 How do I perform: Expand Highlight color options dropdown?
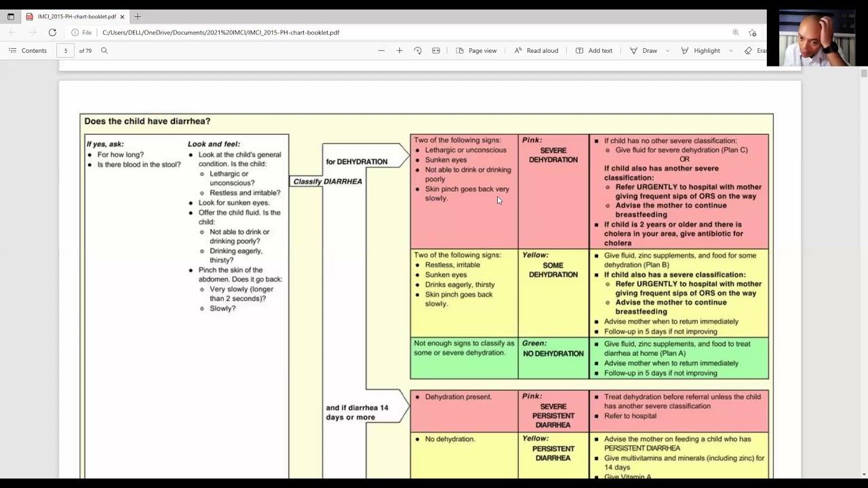(x=731, y=51)
